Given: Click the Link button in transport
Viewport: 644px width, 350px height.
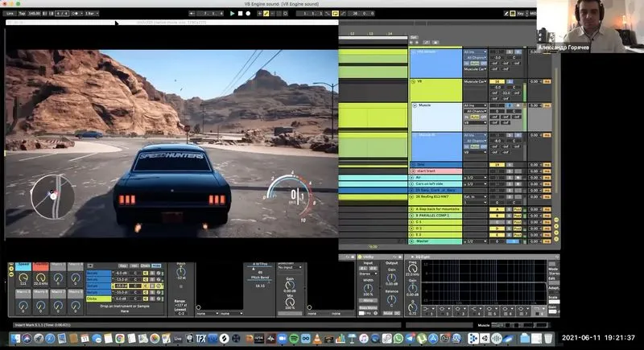Looking at the screenshot, I should [x=10, y=14].
